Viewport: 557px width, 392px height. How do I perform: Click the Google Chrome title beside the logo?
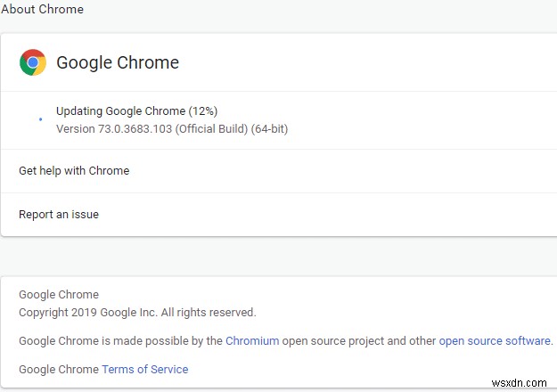118,62
